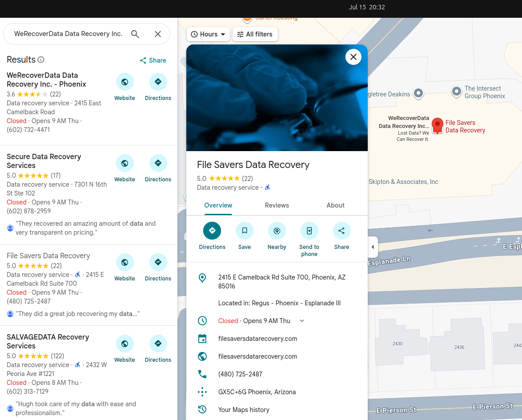Clear the search box with X
522x420 pixels.
(158, 34)
